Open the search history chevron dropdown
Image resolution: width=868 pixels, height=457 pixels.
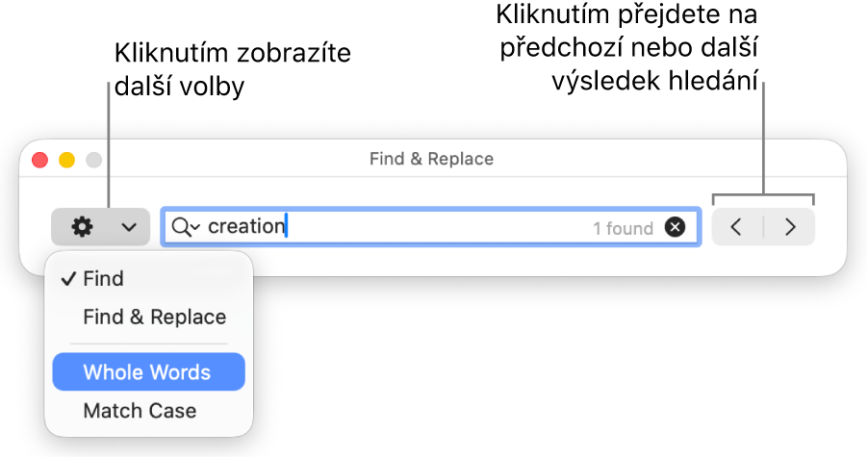[x=195, y=228]
